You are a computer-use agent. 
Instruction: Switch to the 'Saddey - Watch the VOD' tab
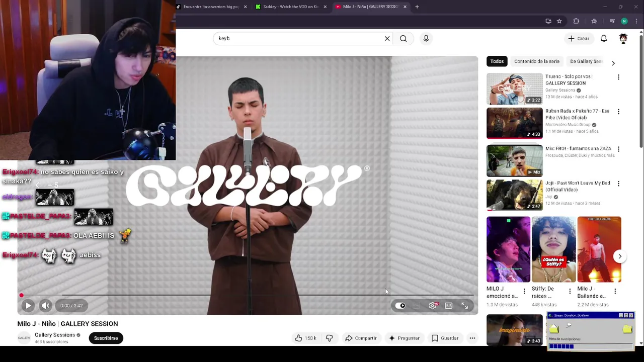[291, 7]
